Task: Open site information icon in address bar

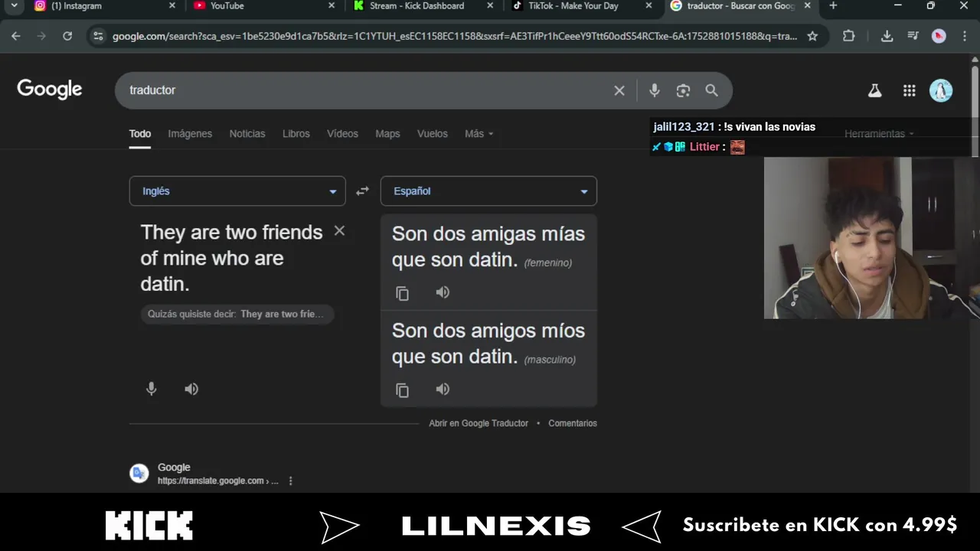Action: pos(97,36)
